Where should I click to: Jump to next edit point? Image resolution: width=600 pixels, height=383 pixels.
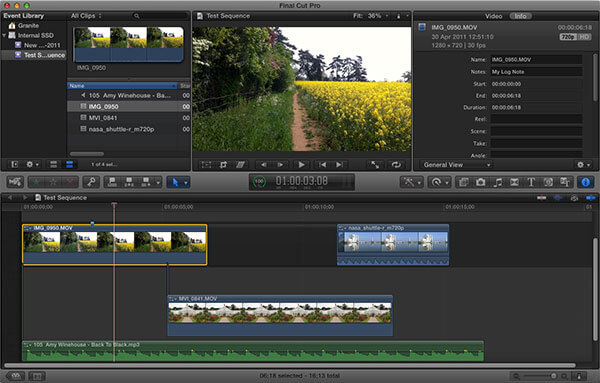339,165
